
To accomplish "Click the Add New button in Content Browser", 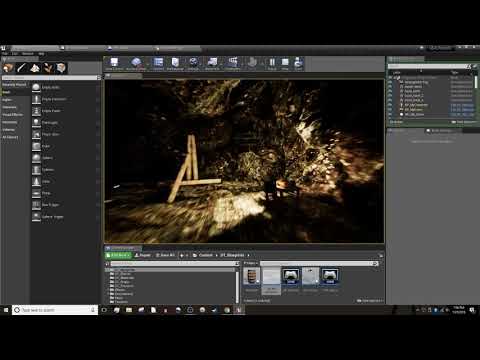I will click(x=119, y=255).
